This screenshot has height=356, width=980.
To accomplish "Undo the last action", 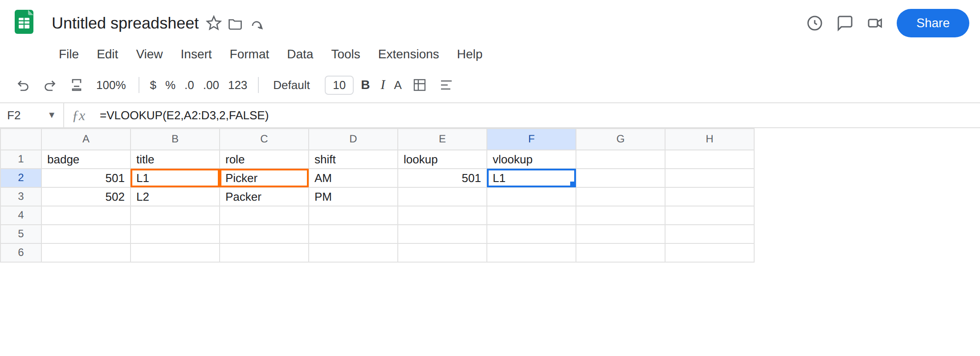I will tap(23, 85).
